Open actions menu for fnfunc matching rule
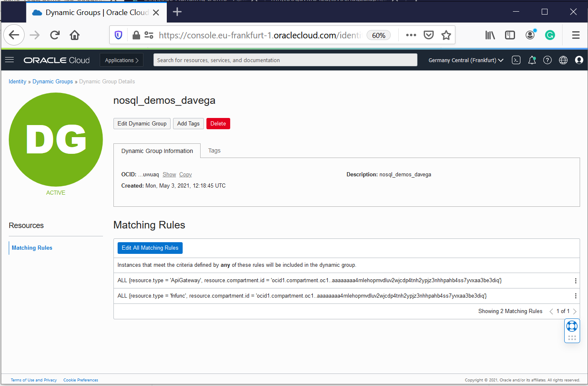Image resolution: width=588 pixels, height=386 pixels. (575, 296)
